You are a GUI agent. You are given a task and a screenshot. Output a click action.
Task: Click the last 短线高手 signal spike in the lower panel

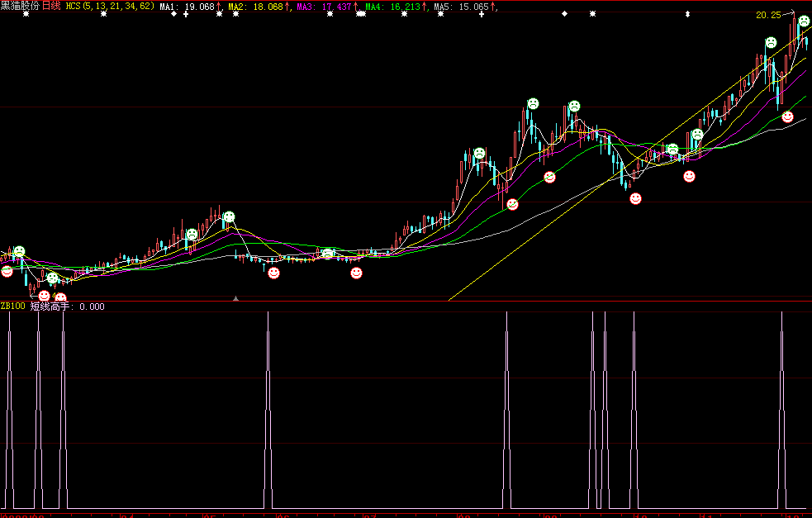pyautogui.click(x=782, y=409)
